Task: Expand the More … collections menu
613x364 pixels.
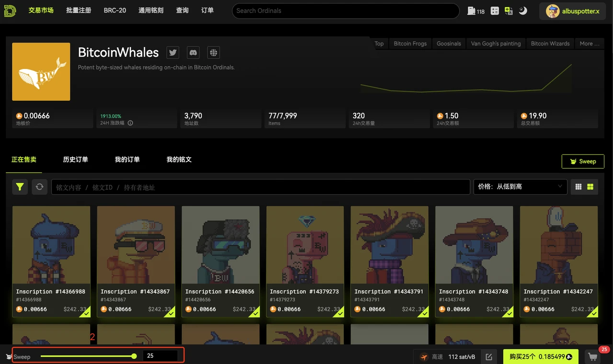Action: point(590,44)
